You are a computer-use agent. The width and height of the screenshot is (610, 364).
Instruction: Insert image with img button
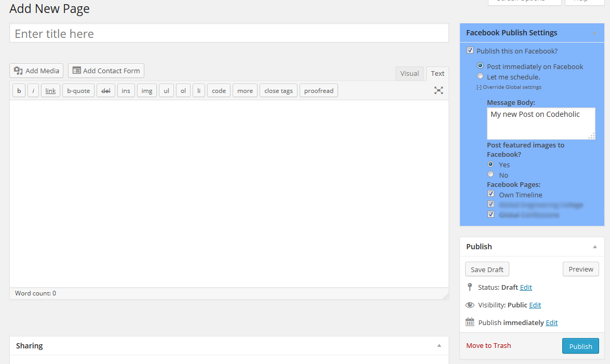(147, 91)
